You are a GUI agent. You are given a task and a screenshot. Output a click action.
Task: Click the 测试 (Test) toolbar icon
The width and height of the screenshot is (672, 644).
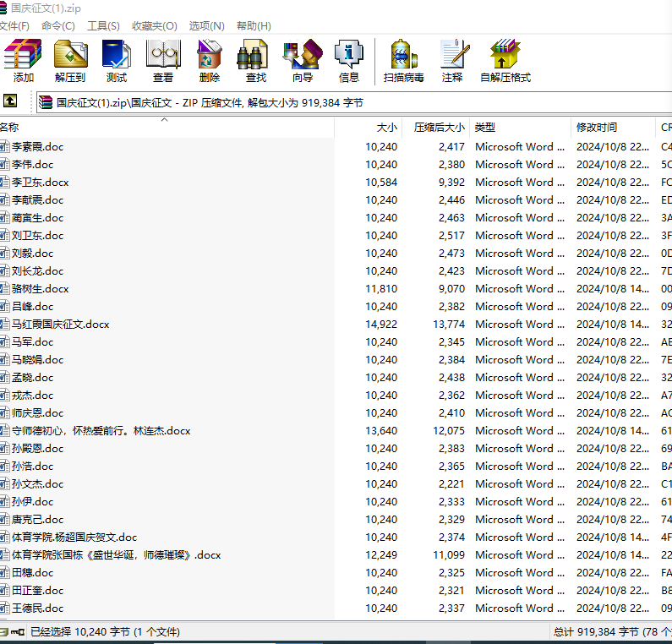point(117,60)
